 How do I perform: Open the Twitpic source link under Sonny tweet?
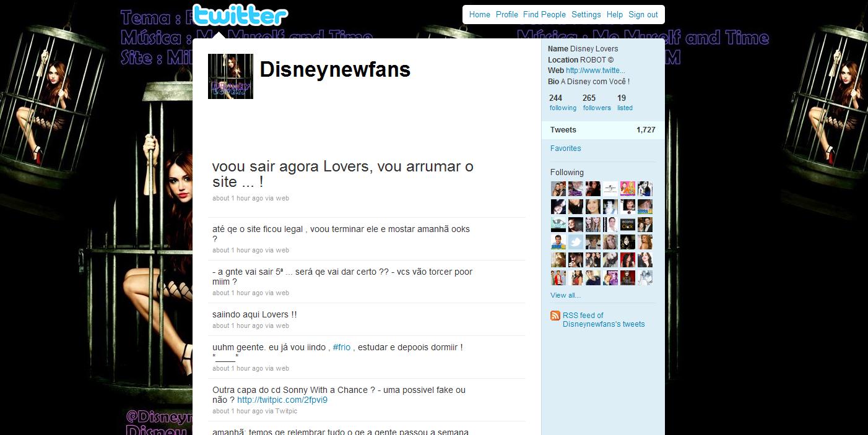(286, 411)
